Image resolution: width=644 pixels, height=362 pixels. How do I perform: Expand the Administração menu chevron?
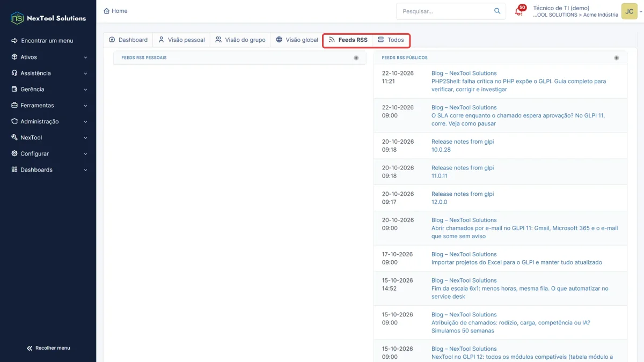click(85, 122)
